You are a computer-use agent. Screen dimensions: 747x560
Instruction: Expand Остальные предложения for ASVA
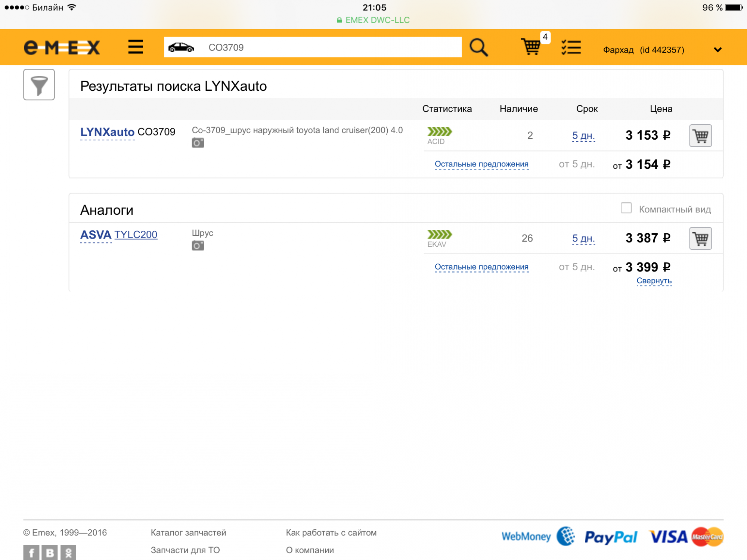(481, 267)
